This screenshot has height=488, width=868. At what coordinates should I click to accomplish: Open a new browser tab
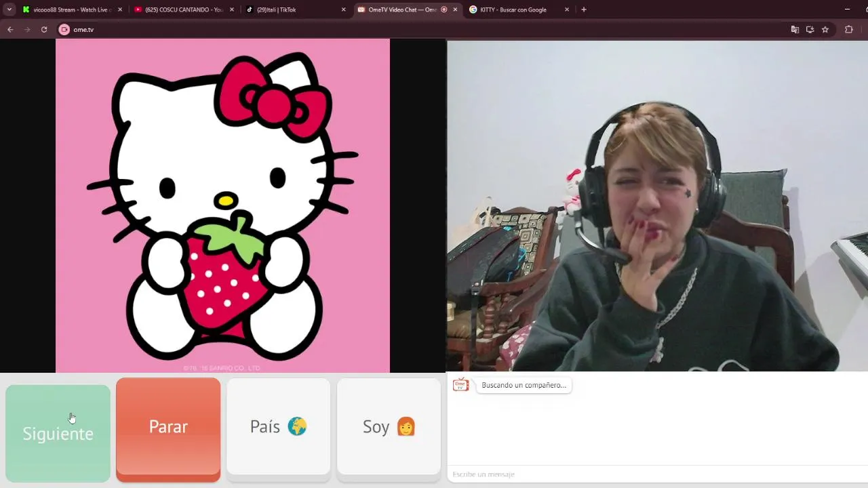584,9
